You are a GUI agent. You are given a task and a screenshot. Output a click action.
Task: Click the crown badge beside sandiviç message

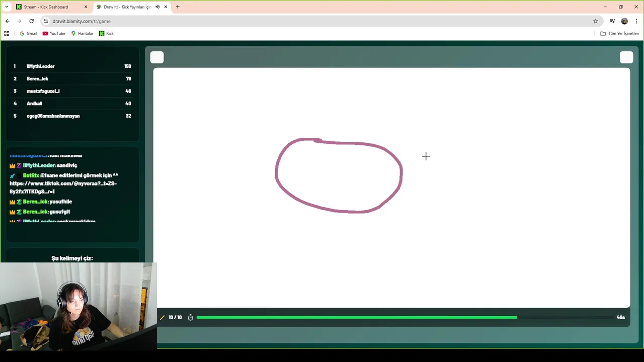(x=12, y=165)
